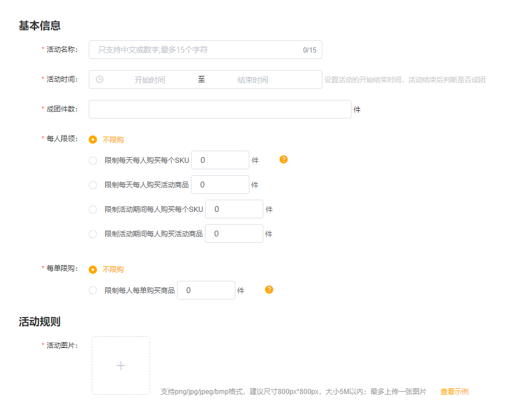This screenshot has height=404, width=532.
Task: Click the 查看示例 link
Action: [x=454, y=392]
